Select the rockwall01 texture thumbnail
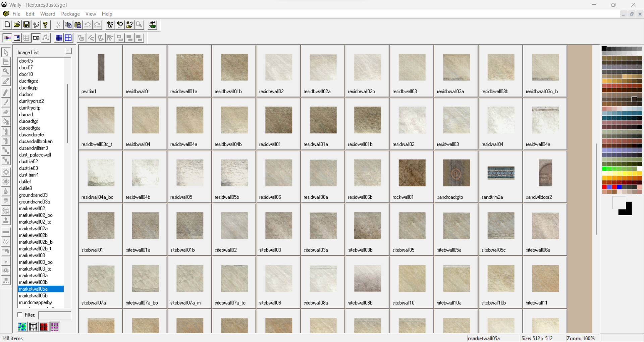The image size is (644, 342). point(411,173)
